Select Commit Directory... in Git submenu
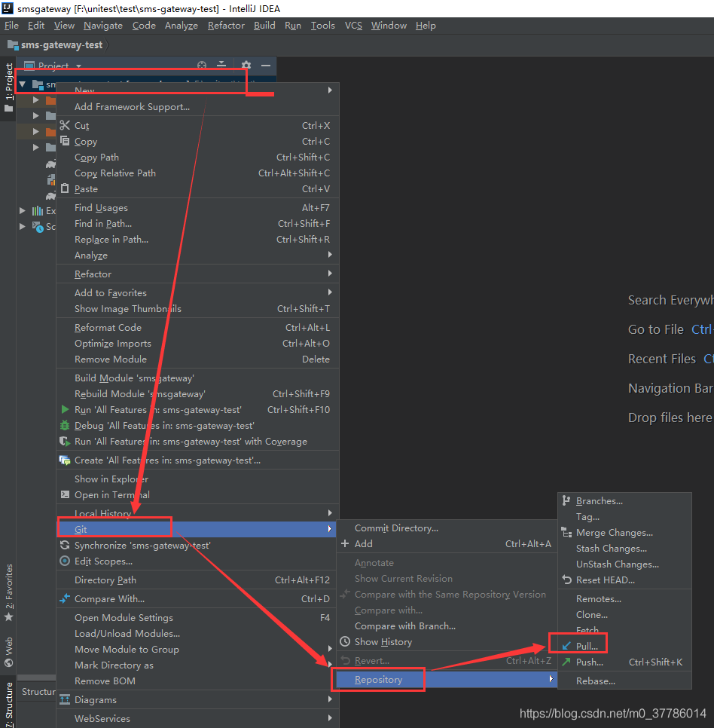The image size is (714, 728). (447, 528)
